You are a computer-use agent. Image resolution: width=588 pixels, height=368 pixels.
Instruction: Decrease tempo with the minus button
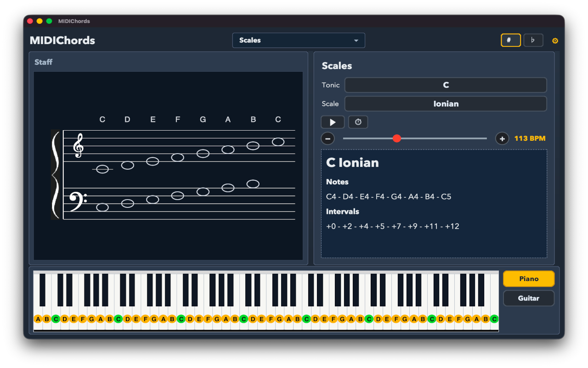(328, 138)
